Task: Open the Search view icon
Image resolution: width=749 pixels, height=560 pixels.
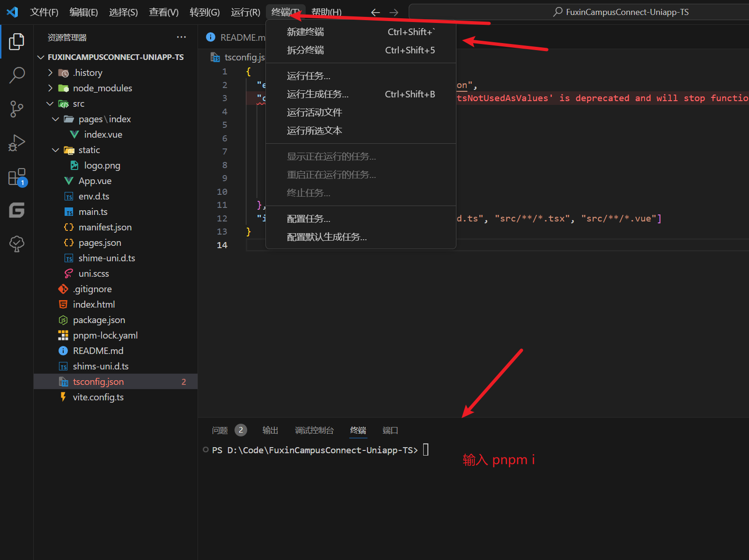Action: pyautogui.click(x=17, y=75)
